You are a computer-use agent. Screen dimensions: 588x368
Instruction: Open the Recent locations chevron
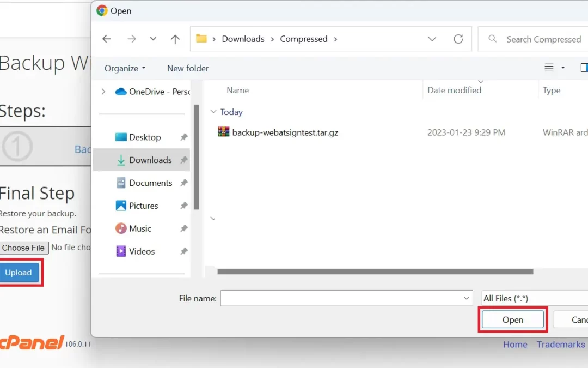[153, 39]
